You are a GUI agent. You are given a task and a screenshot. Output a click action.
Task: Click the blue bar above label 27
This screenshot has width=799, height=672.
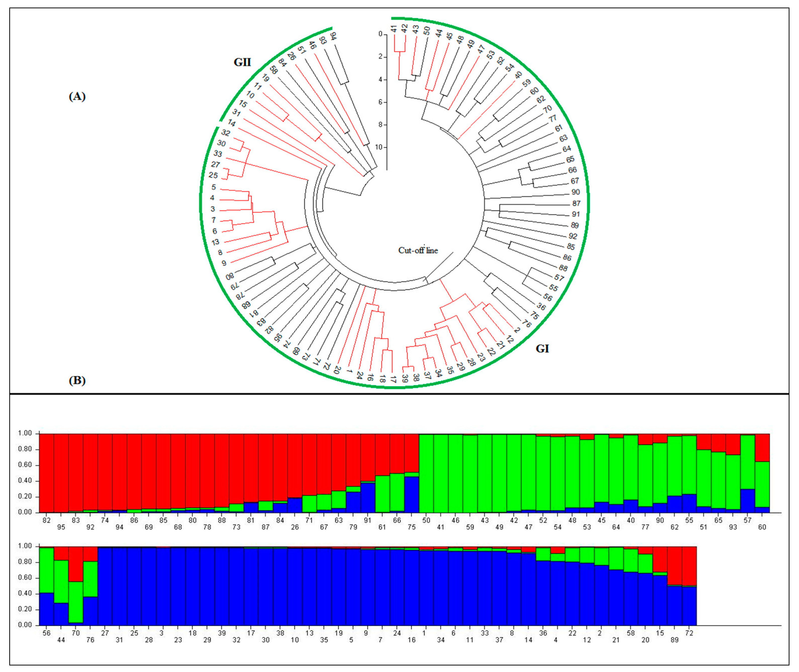(x=105, y=587)
